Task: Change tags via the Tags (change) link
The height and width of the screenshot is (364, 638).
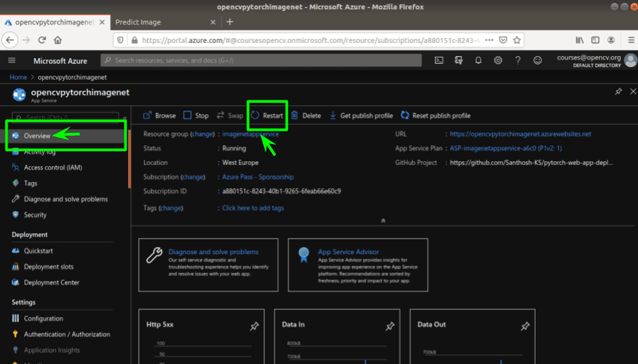Action: point(170,208)
